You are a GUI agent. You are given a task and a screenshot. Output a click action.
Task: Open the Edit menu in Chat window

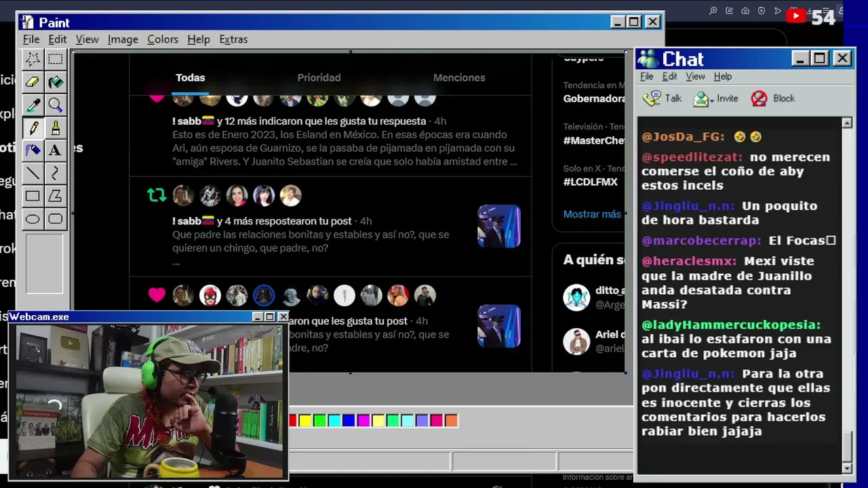coord(670,77)
